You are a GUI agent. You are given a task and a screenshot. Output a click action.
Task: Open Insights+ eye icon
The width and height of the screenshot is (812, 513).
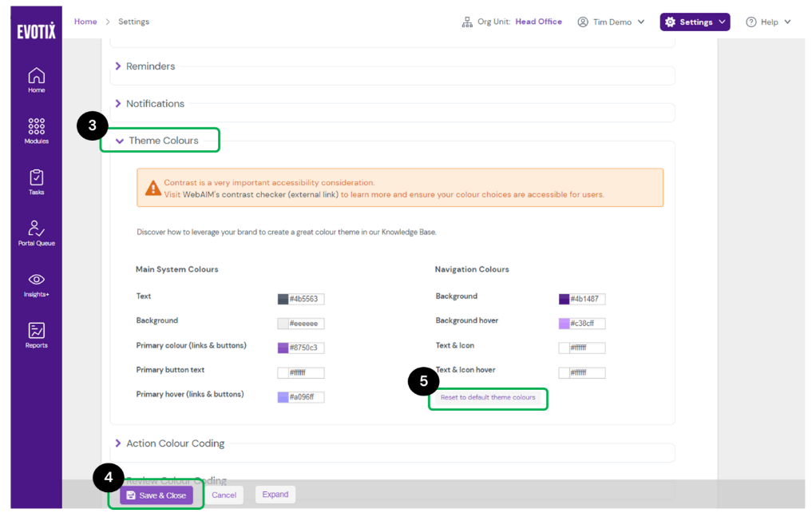point(36,280)
